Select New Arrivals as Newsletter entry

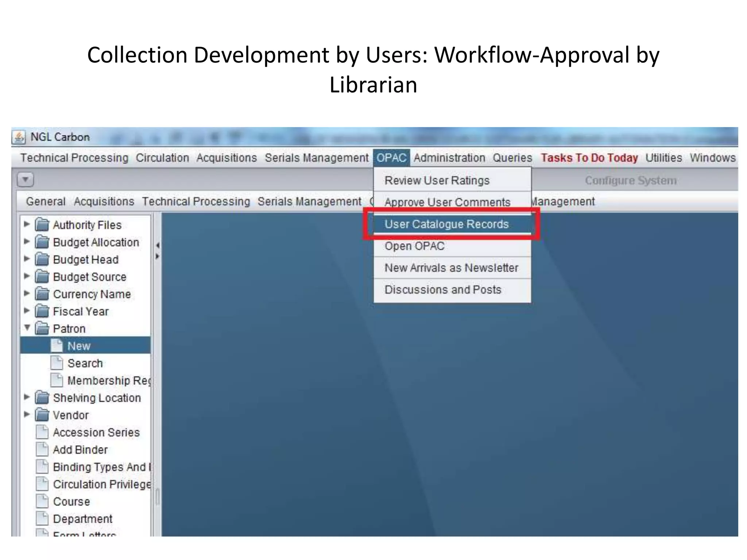tap(452, 268)
